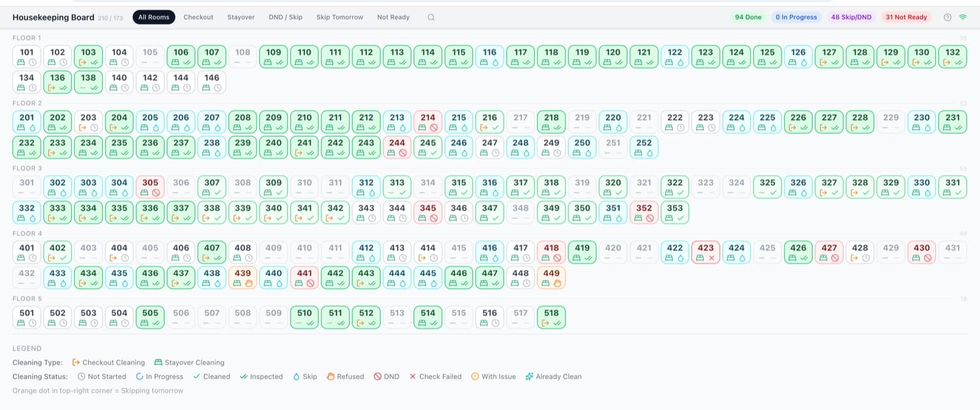
Task: Select room 449 refused card
Action: click(x=551, y=278)
